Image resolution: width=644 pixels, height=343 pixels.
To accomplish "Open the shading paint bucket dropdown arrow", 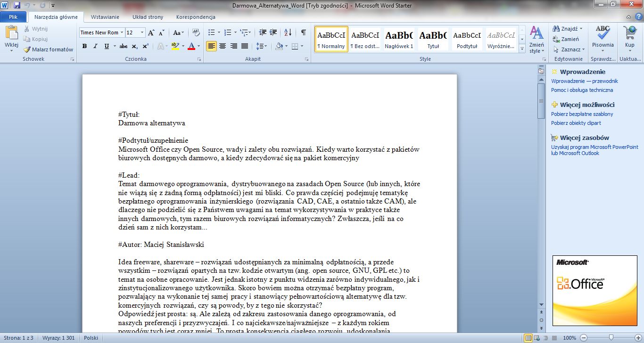I will click(x=286, y=46).
